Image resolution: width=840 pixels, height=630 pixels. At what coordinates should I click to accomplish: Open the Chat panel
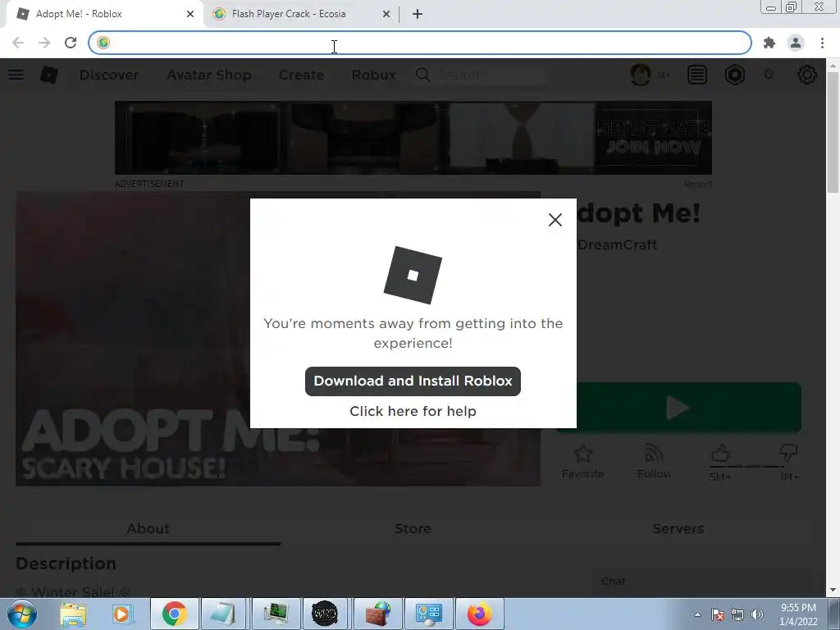pyautogui.click(x=701, y=582)
